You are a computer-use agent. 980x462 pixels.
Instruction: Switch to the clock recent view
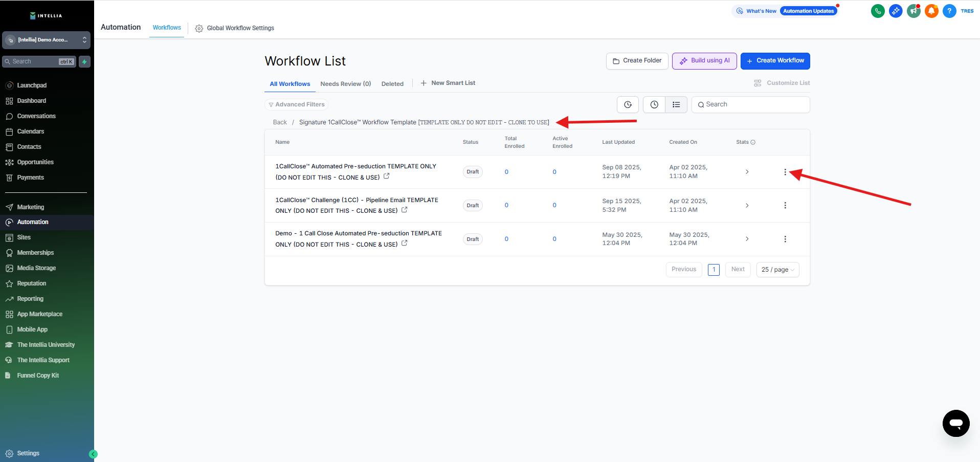[x=654, y=104]
